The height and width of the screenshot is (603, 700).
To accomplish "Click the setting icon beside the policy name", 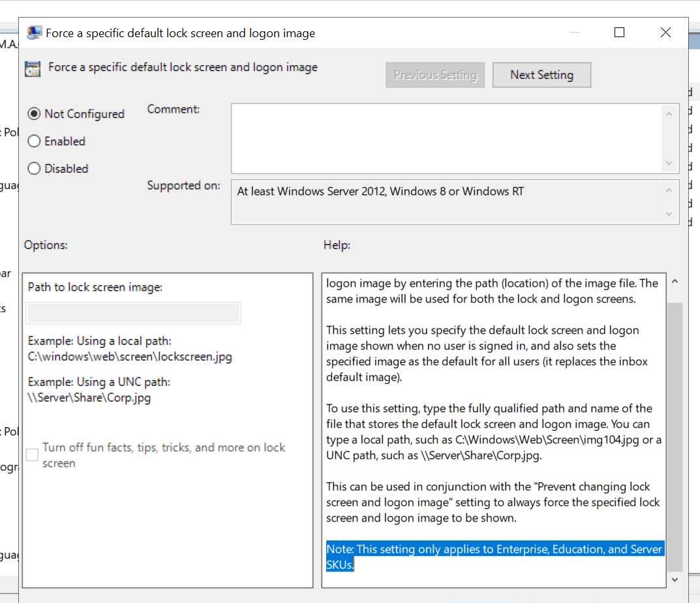I will click(x=33, y=68).
